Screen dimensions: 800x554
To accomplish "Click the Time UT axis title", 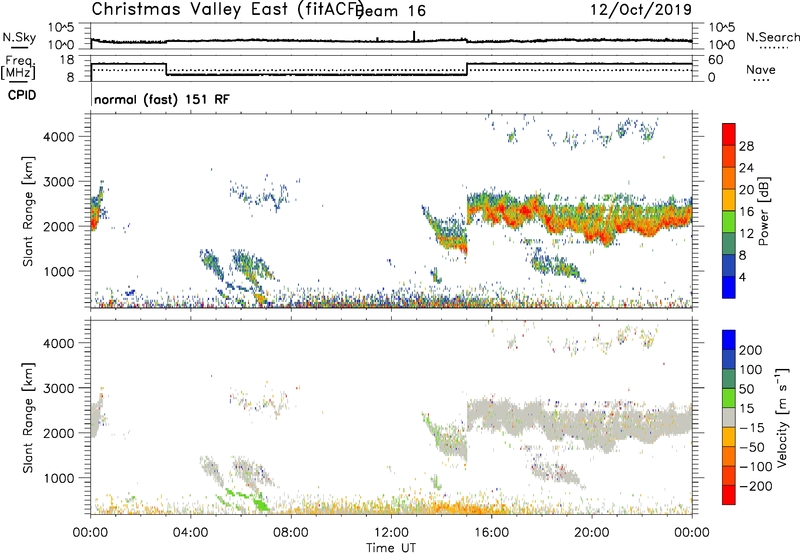I will click(391, 548).
